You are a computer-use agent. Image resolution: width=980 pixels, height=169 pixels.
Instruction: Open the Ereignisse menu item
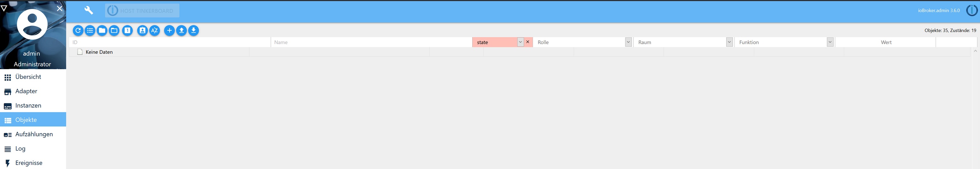pyautogui.click(x=33, y=163)
